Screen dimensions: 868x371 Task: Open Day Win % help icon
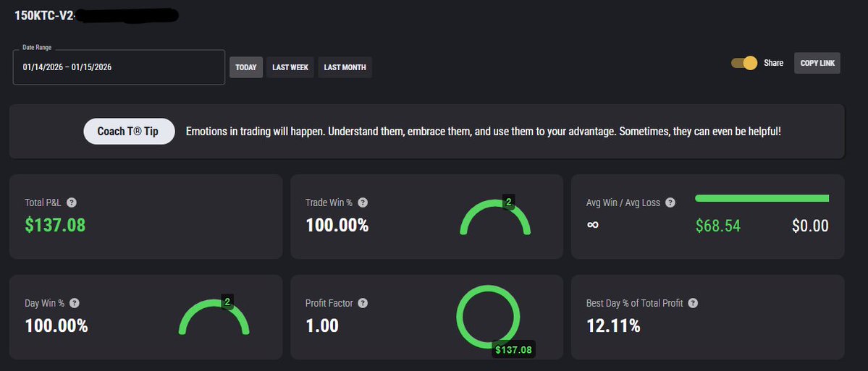[x=75, y=303]
